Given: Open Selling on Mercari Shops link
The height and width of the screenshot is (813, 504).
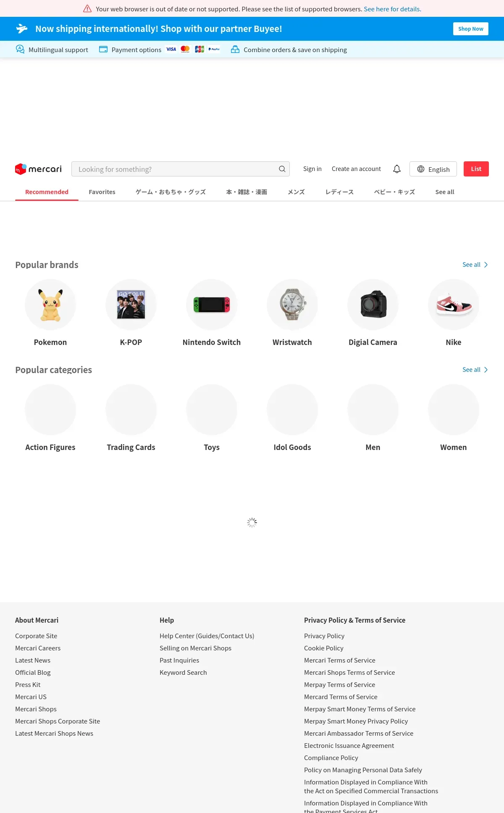Looking at the screenshot, I should coord(195,648).
